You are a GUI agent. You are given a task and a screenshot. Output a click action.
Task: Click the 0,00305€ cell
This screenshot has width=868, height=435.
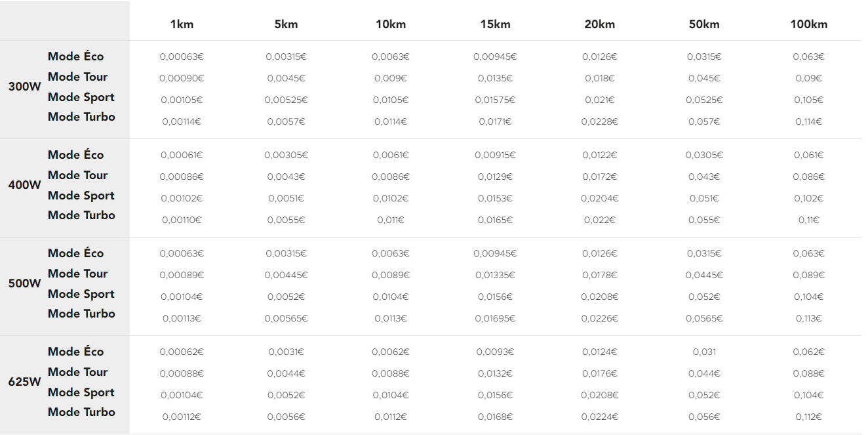[x=286, y=155]
